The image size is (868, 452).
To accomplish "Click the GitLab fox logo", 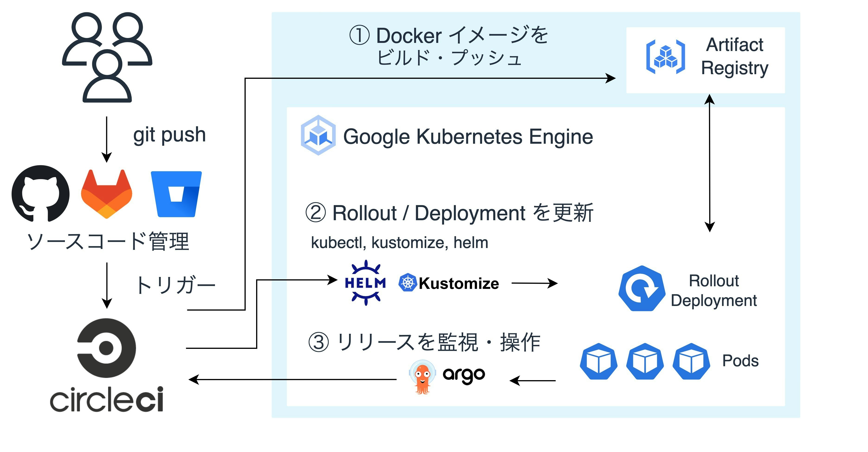I will tap(106, 194).
